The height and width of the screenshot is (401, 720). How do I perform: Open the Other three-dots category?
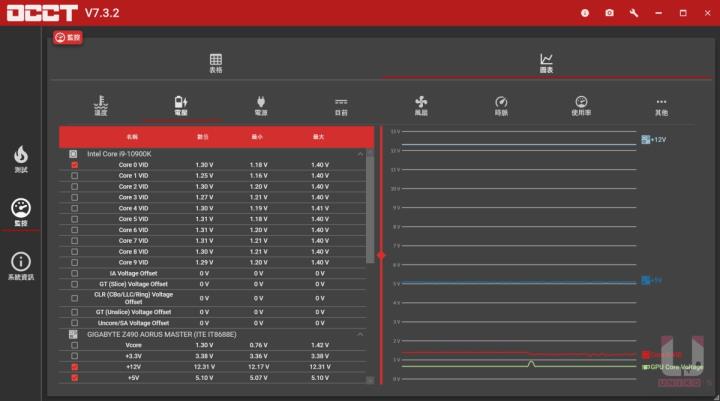coord(661,107)
